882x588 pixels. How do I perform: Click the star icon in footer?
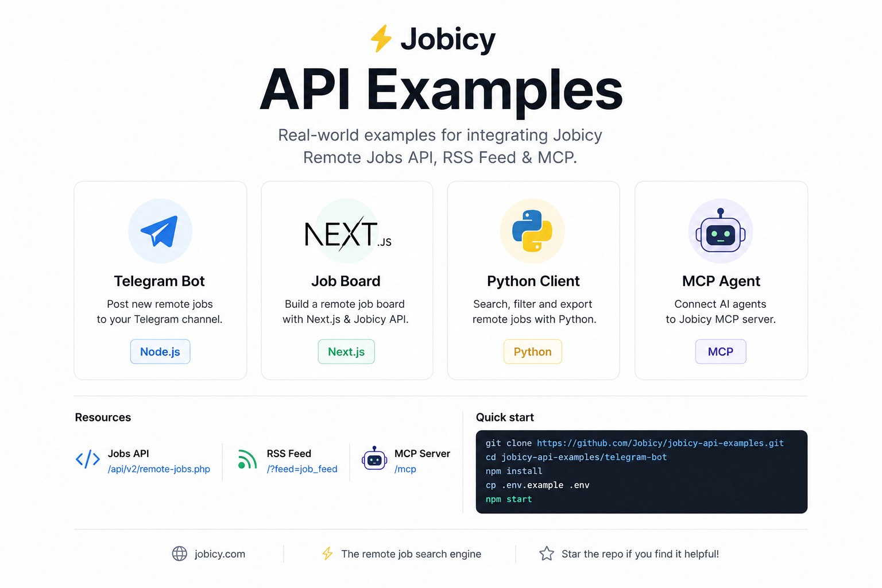547,554
